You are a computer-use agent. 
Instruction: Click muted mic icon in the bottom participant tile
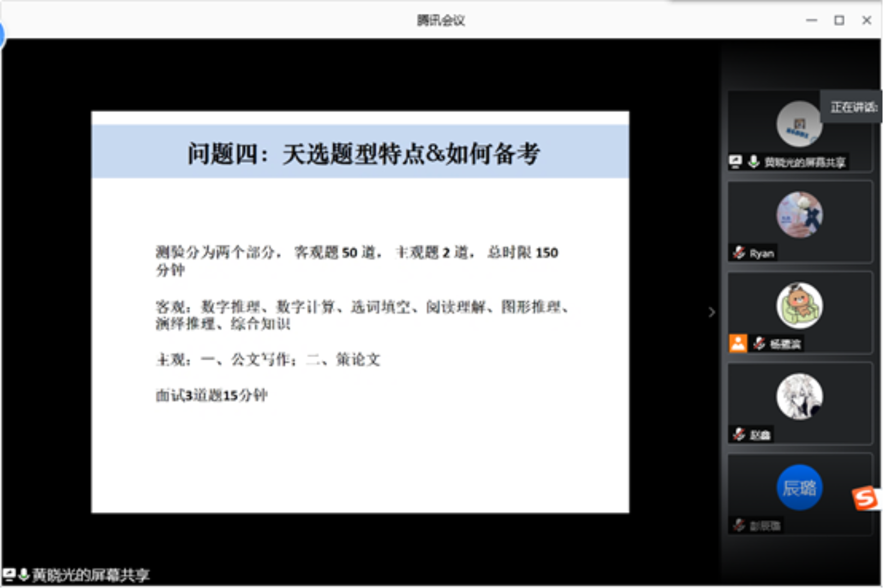click(x=739, y=525)
